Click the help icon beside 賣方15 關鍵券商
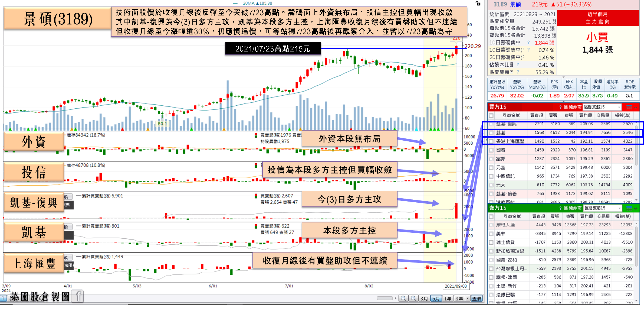The width and height of the screenshot is (644, 311). coord(560,208)
